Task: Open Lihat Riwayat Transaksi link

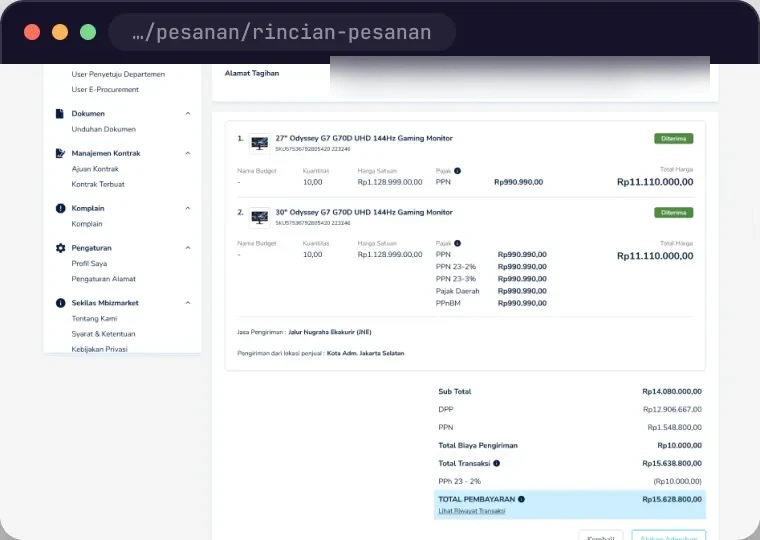Action: click(x=472, y=511)
